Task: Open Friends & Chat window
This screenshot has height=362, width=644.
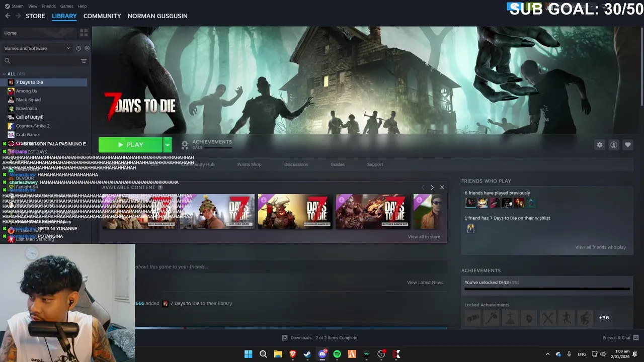Action: click(x=620, y=338)
